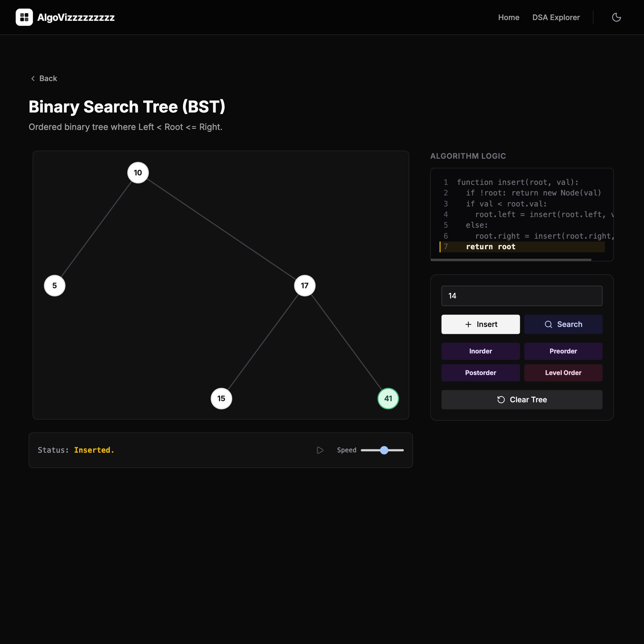Viewport: 644px width, 644px height.
Task: Insert value 14 into the tree
Action: click(480, 324)
